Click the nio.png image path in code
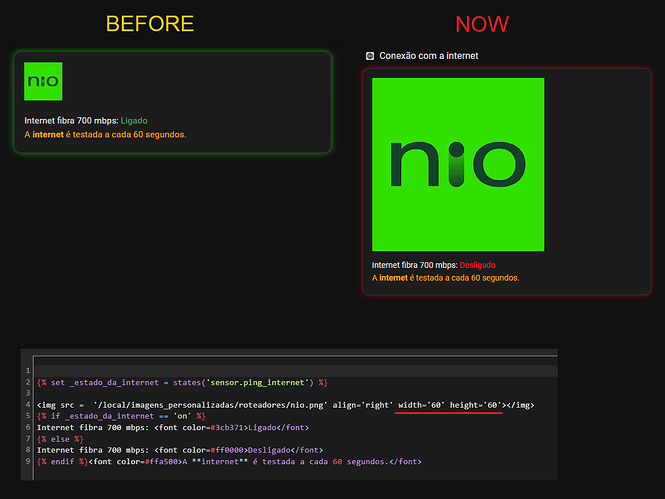The height and width of the screenshot is (499, 665). pyautogui.click(x=210, y=405)
